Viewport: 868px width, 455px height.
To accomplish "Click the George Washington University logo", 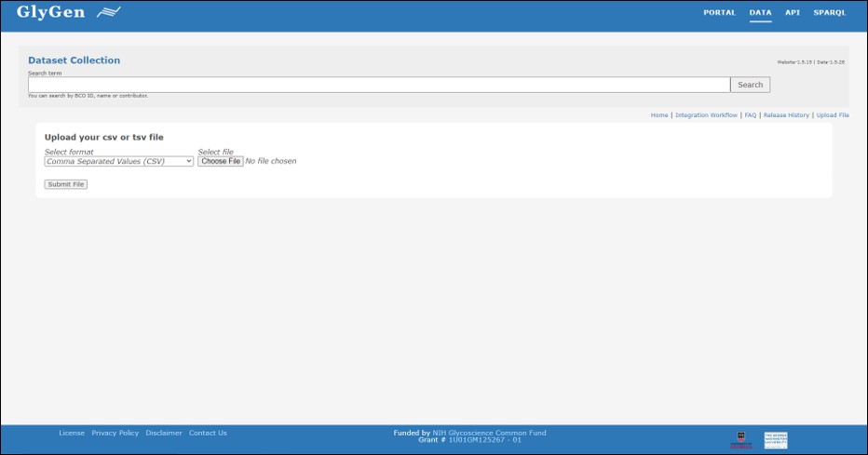I will (x=775, y=439).
